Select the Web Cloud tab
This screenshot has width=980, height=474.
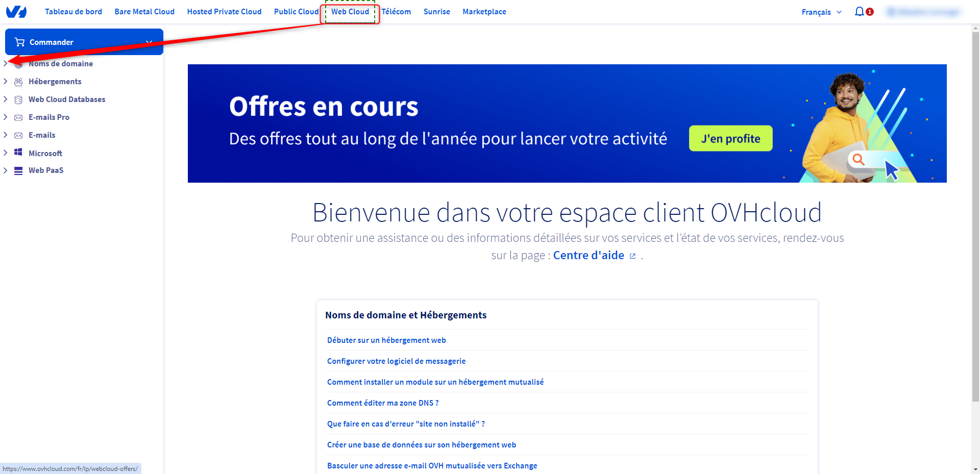[350, 11]
